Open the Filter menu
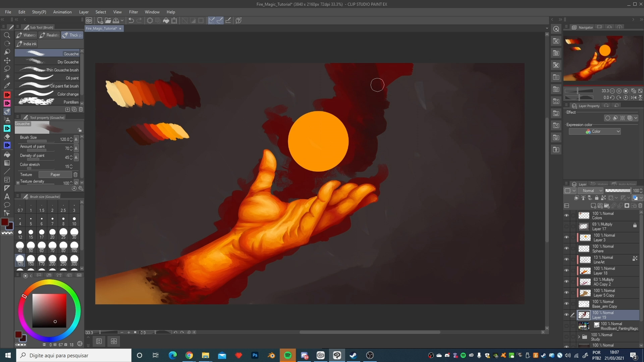This screenshot has height=362, width=644. tap(133, 12)
